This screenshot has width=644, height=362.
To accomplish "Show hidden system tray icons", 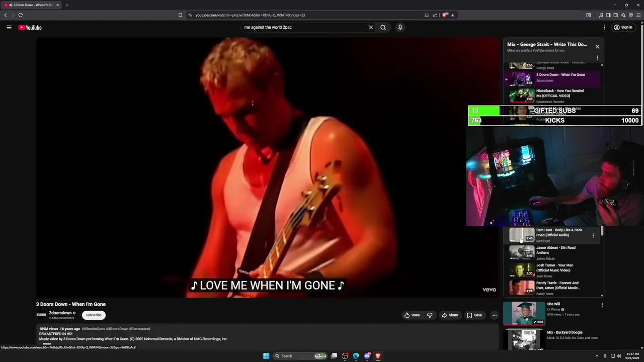I will click(597, 356).
